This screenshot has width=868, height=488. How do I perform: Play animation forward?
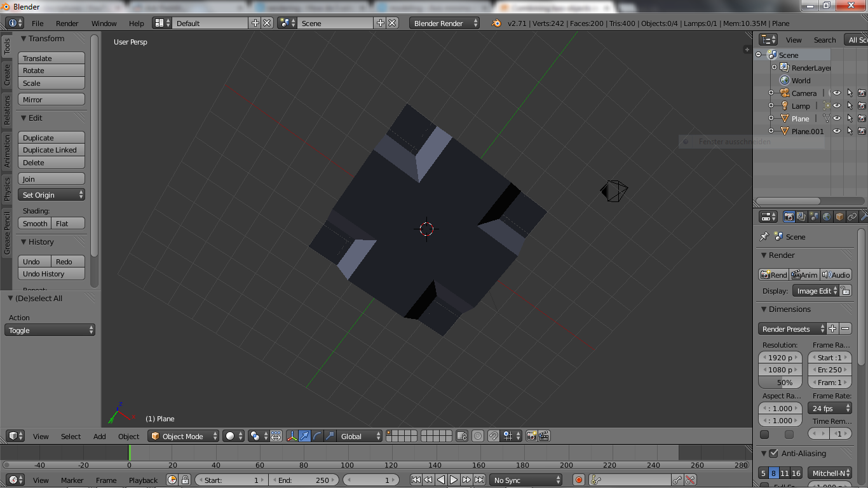pyautogui.click(x=454, y=480)
